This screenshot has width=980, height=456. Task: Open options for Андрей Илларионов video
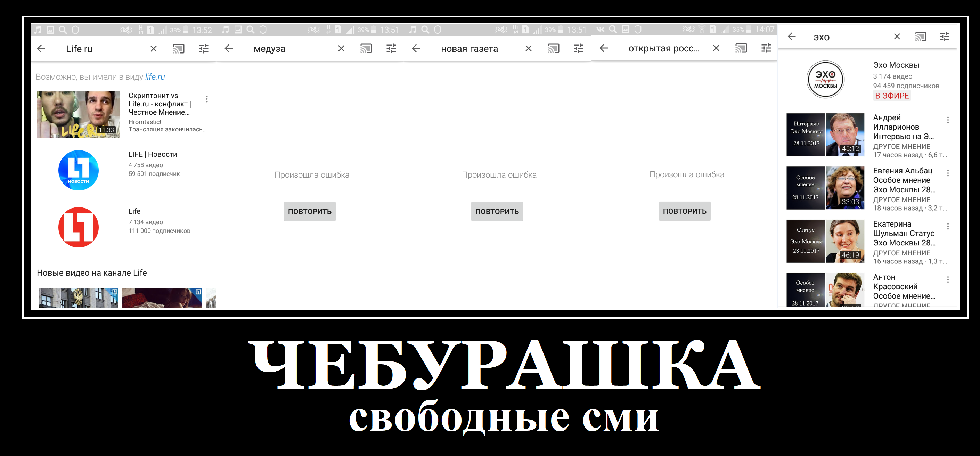(948, 120)
